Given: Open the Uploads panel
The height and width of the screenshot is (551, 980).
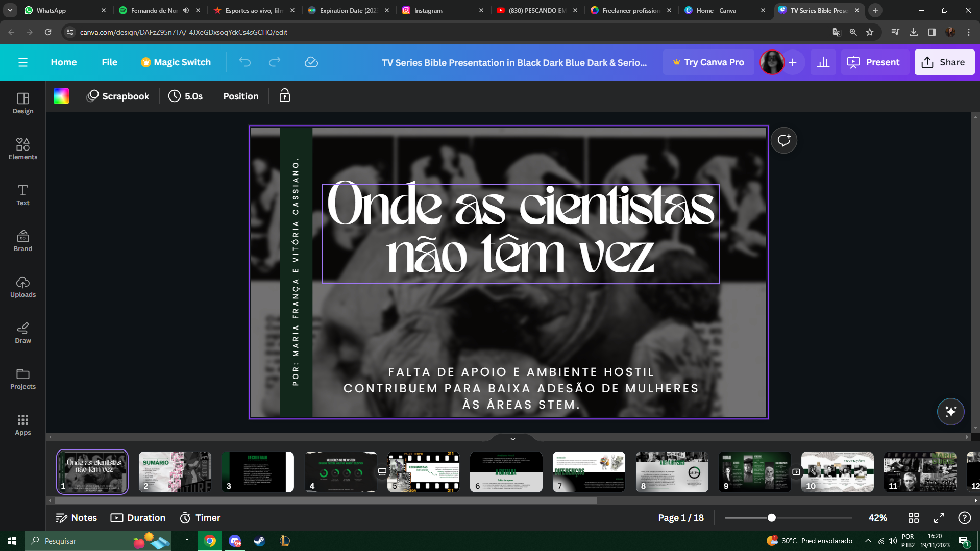Looking at the screenshot, I should 23,287.
